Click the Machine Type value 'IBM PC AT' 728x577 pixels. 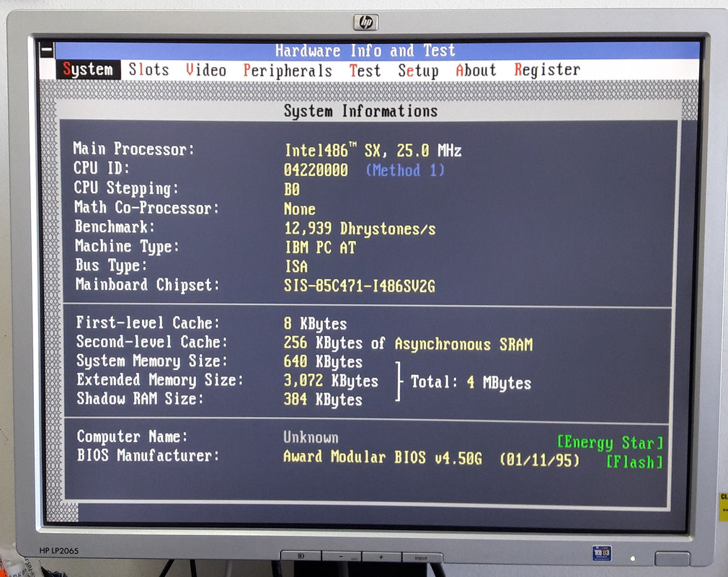[320, 247]
